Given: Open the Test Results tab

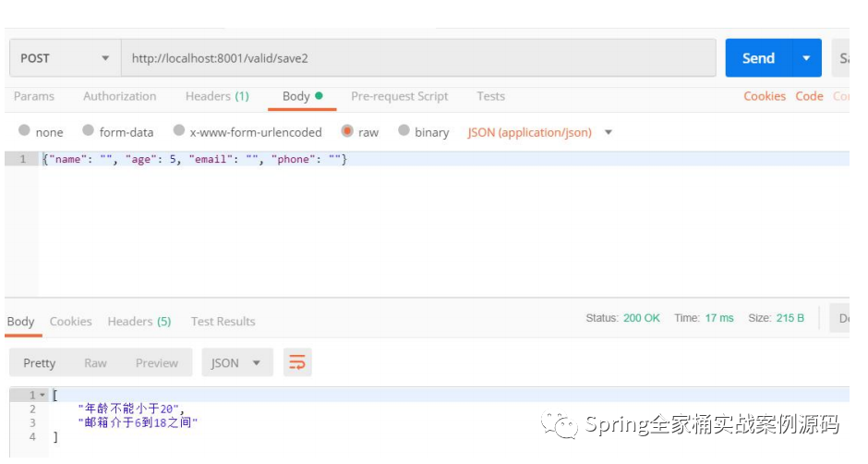Looking at the screenshot, I should tap(223, 322).
